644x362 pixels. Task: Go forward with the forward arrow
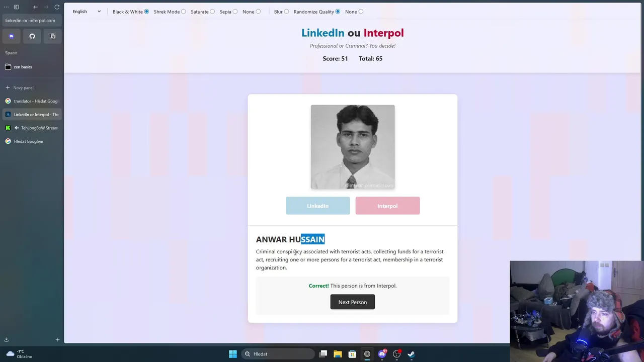(x=46, y=7)
